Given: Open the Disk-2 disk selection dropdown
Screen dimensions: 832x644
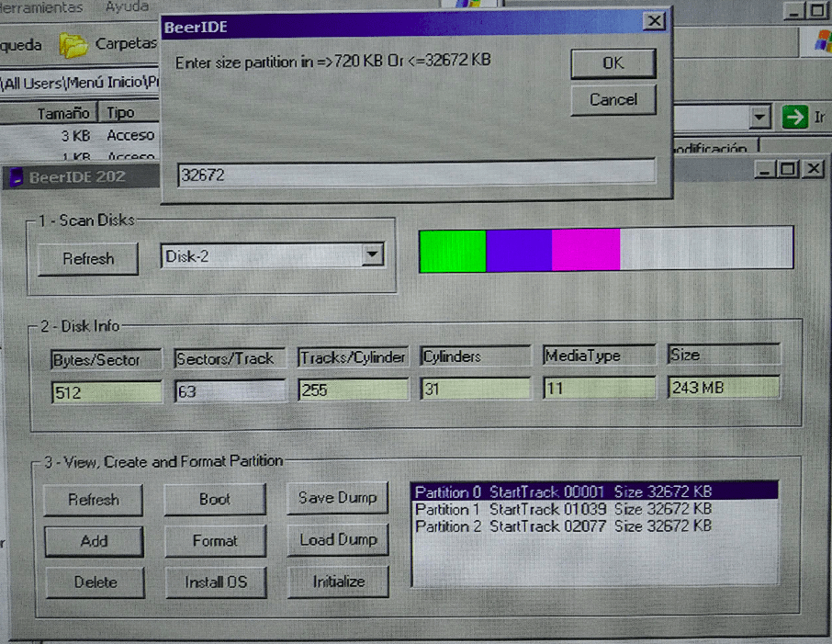Looking at the screenshot, I should pos(372,255).
